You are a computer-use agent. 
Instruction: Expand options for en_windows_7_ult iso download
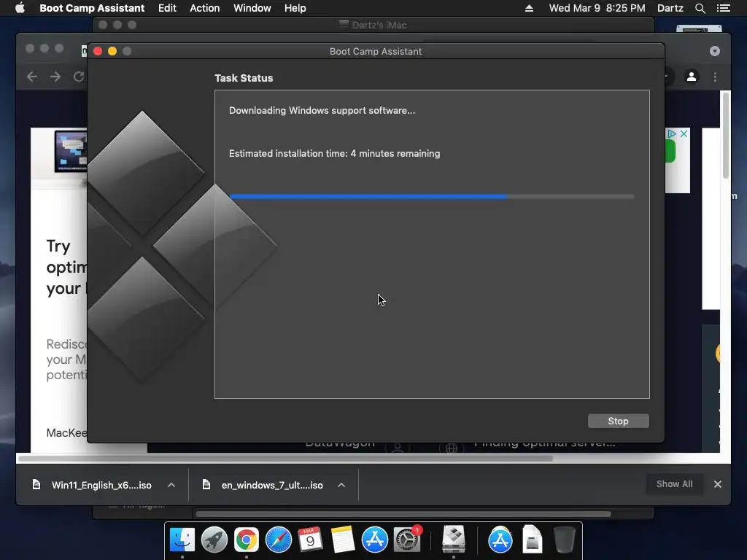click(341, 485)
